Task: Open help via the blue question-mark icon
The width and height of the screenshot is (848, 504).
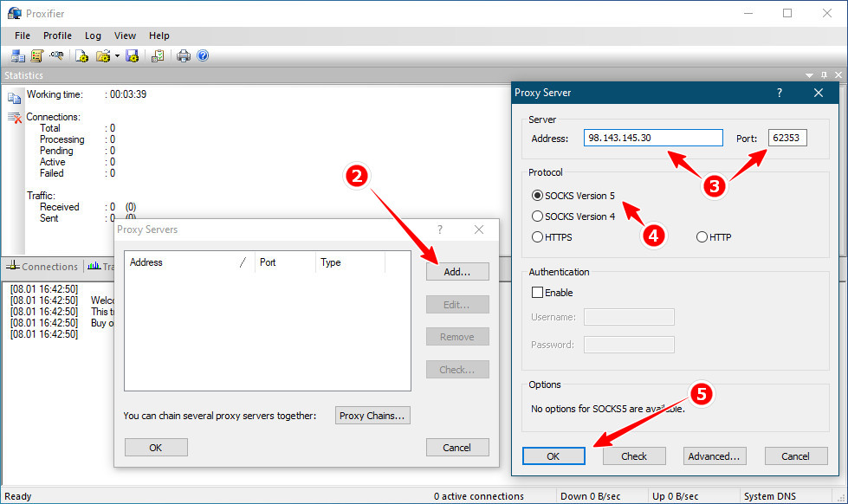Action: click(203, 55)
